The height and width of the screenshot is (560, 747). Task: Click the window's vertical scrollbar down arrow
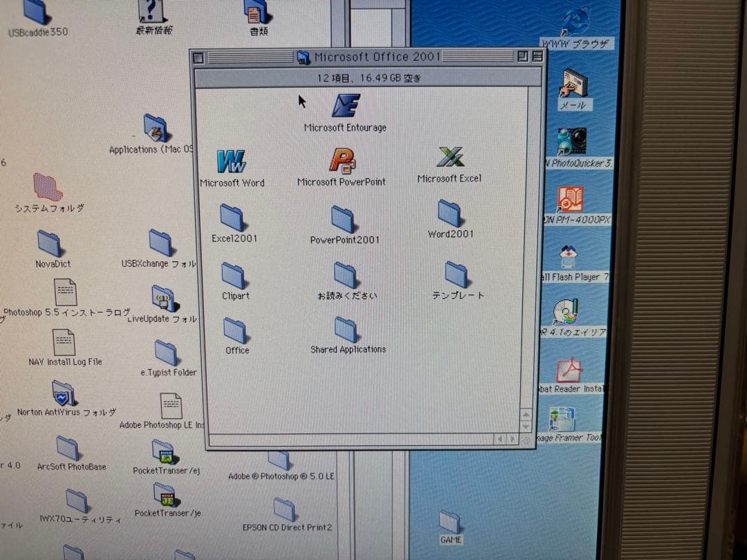[x=526, y=426]
